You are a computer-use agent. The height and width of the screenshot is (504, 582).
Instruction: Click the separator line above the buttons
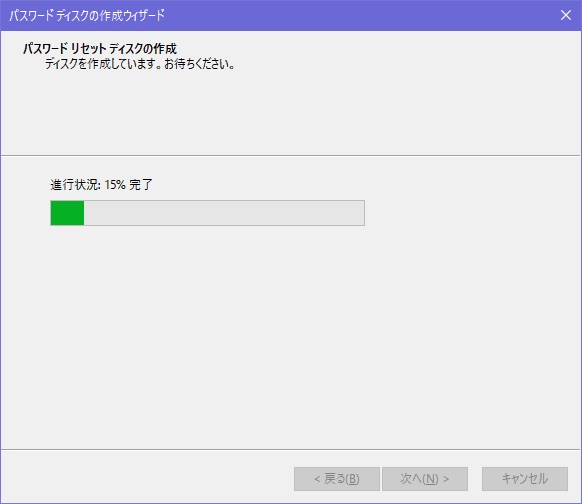tap(290, 449)
